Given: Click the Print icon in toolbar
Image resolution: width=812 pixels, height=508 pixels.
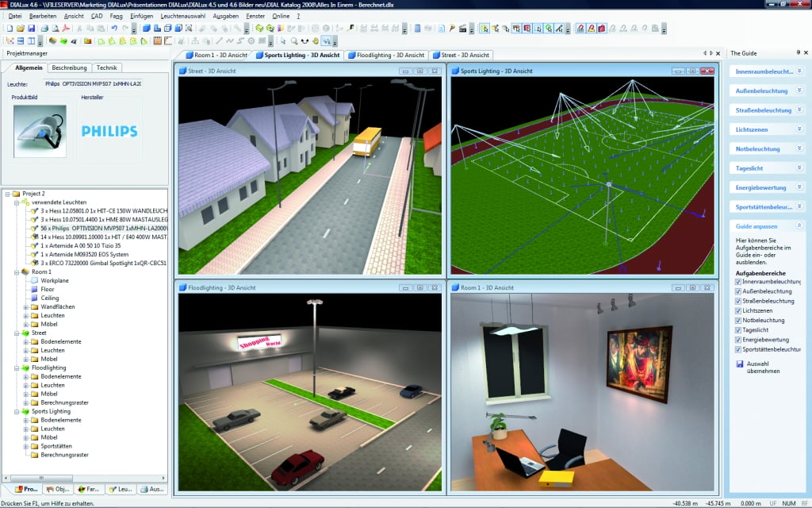Looking at the screenshot, I should (44, 29).
